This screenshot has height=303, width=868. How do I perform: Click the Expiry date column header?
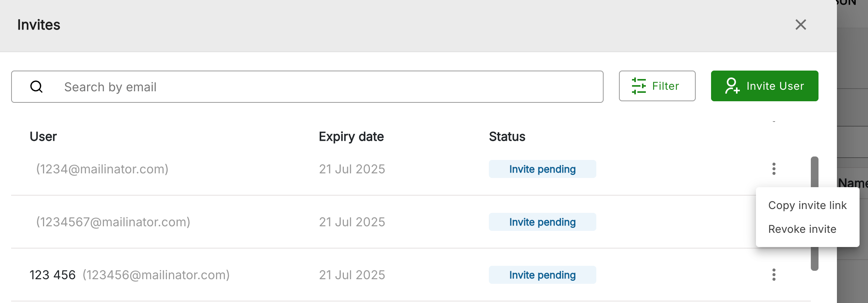tap(351, 137)
